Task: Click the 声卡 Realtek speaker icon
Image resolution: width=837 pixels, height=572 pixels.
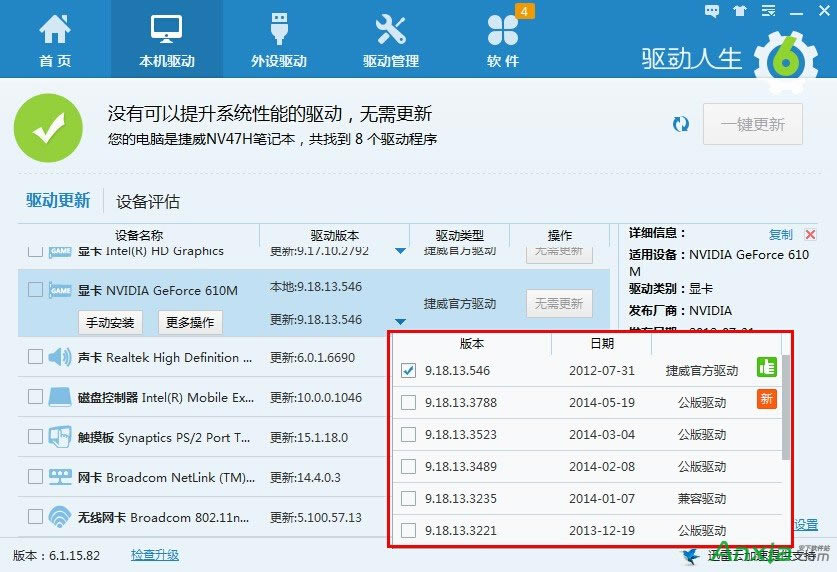Action: [59, 357]
